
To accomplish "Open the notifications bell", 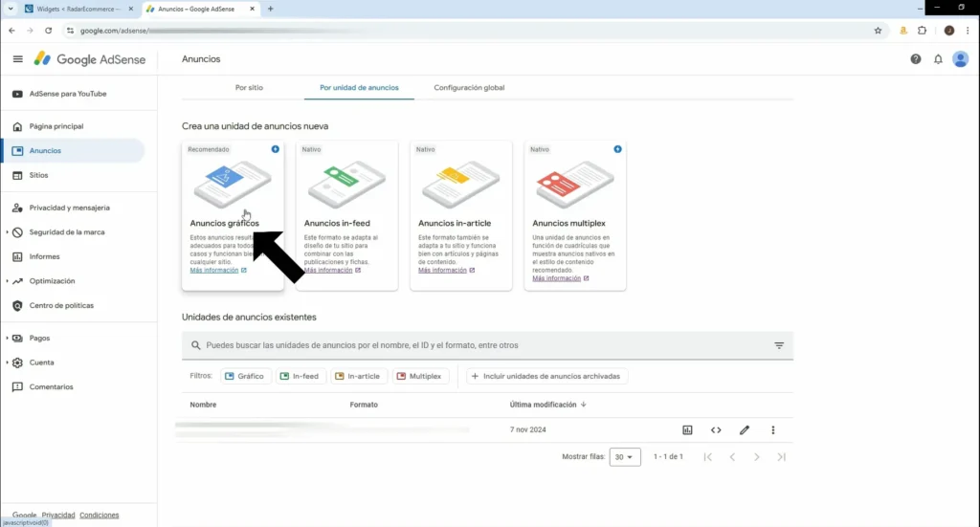I will tap(938, 59).
